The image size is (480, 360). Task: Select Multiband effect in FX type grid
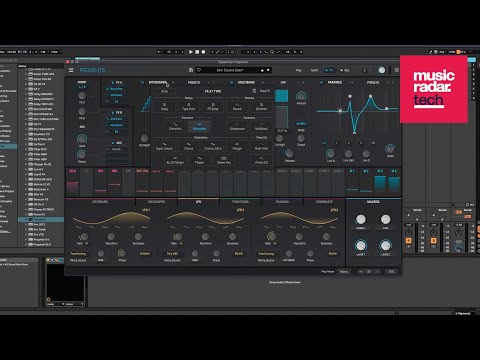(x=261, y=126)
